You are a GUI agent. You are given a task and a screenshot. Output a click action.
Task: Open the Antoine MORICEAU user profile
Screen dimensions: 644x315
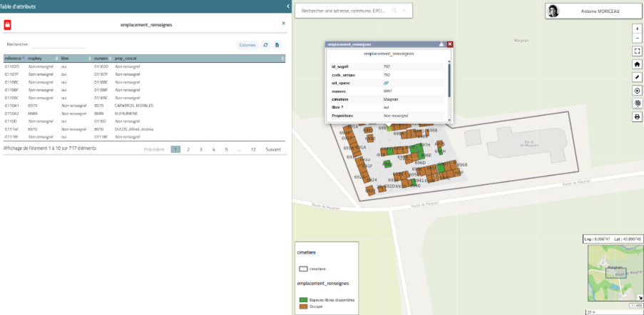click(x=593, y=11)
